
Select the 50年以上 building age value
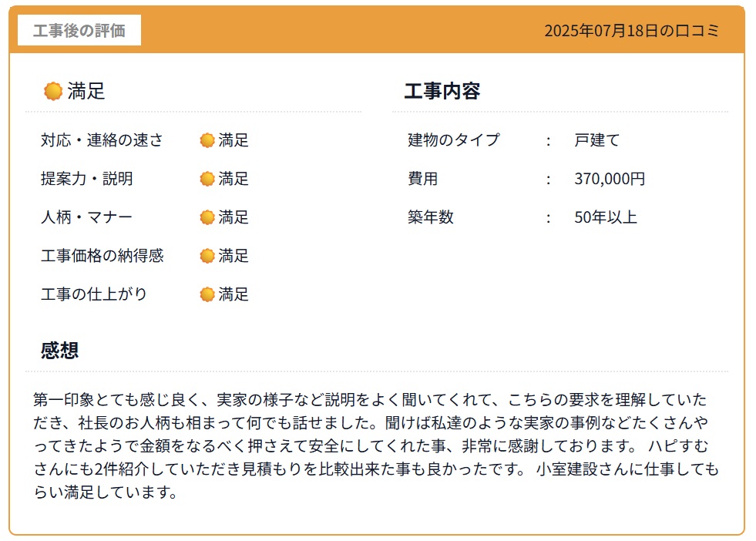606,217
